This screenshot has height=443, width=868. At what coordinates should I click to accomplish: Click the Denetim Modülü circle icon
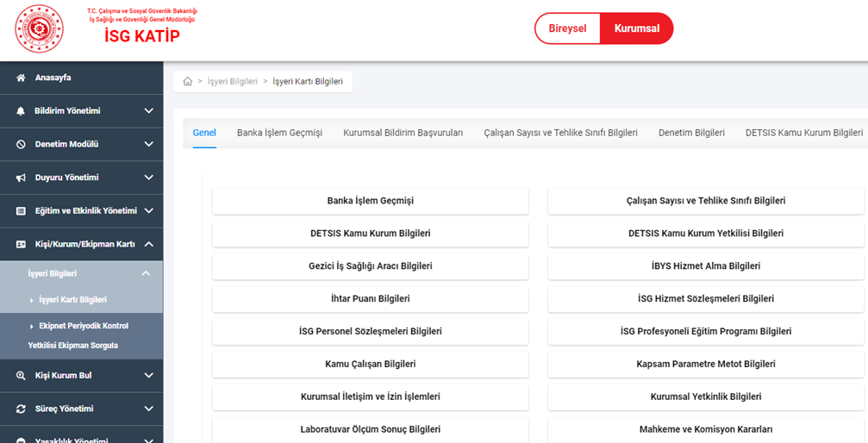(x=21, y=144)
